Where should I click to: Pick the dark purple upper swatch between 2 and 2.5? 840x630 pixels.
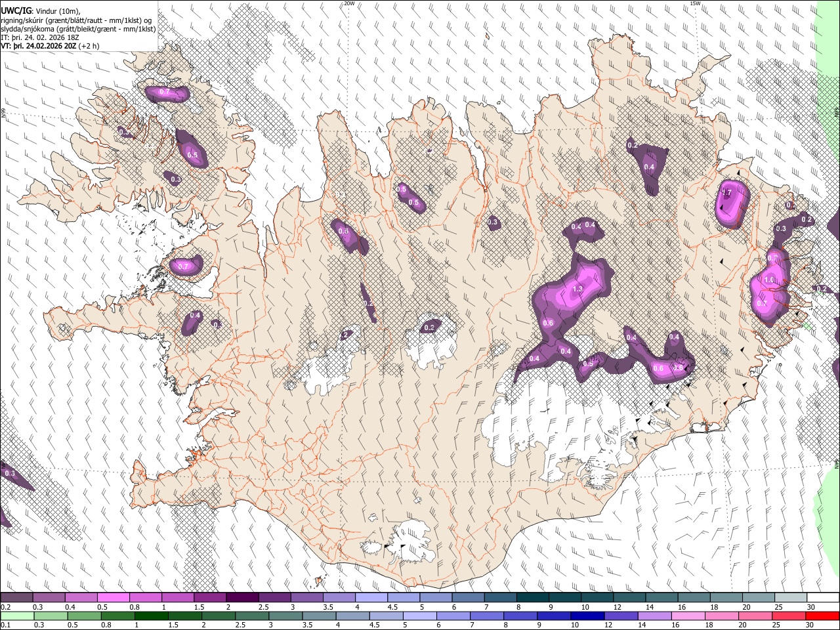(242, 598)
